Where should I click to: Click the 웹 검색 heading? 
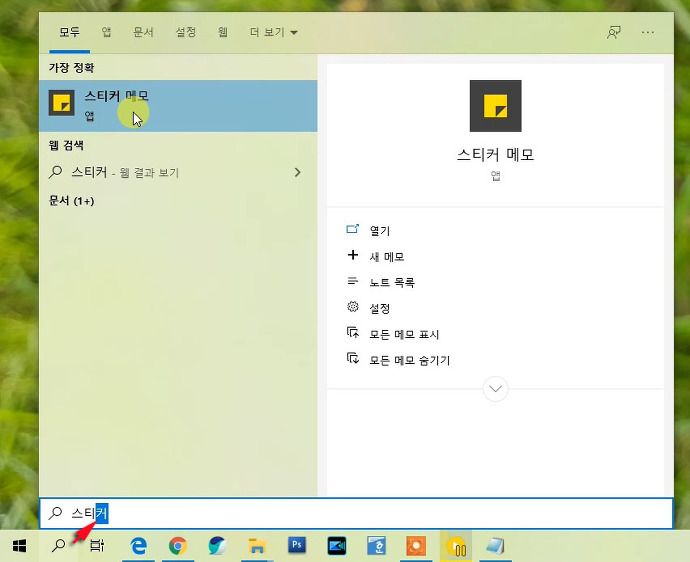(x=66, y=145)
